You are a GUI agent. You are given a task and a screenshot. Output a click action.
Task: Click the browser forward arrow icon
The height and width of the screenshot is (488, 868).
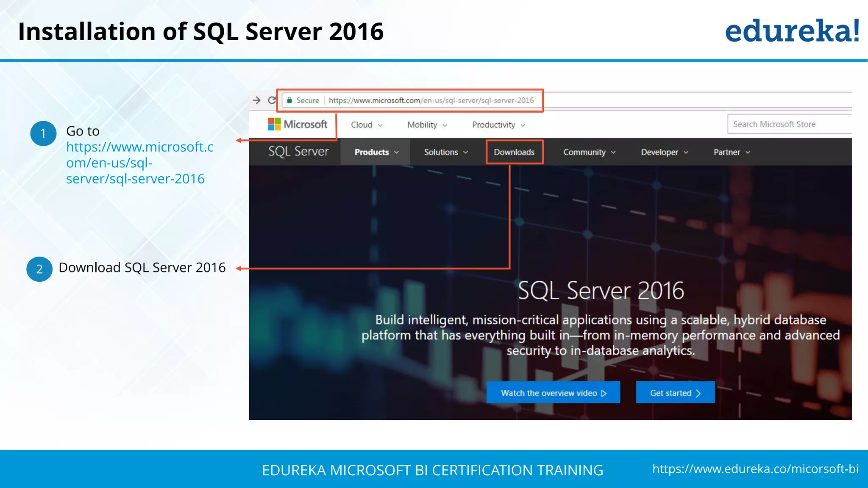[256, 100]
